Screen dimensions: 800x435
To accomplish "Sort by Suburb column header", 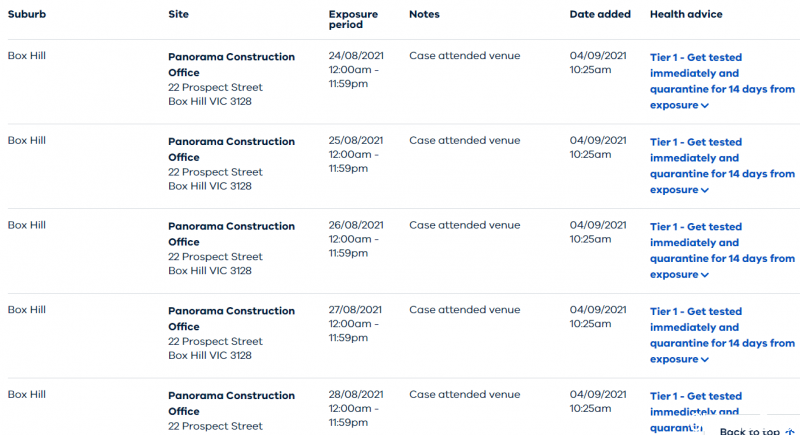I will tap(27, 14).
